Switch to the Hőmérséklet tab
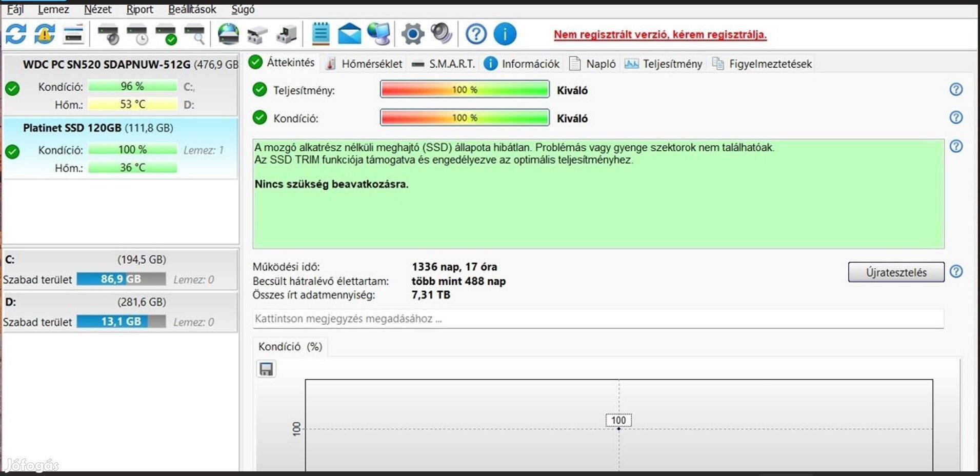 click(365, 64)
